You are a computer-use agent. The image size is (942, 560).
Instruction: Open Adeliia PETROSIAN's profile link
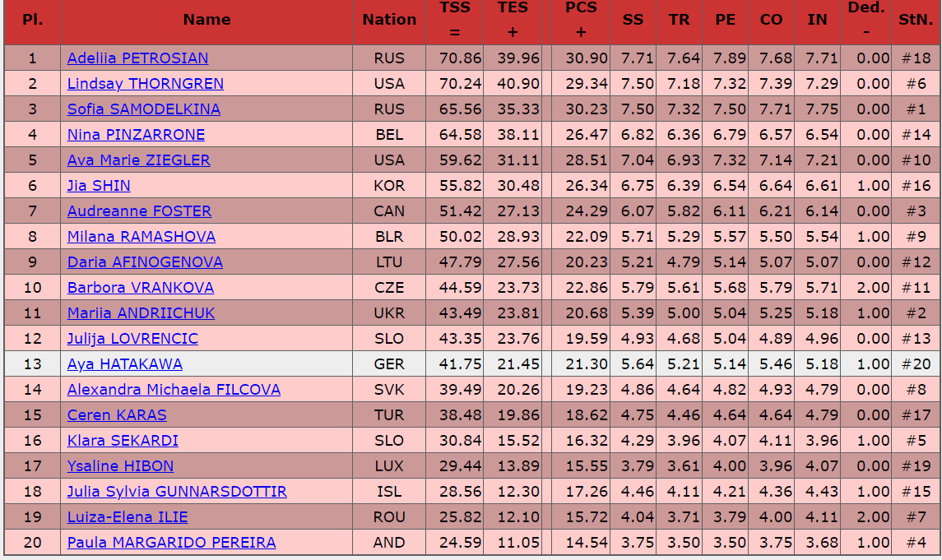137,58
